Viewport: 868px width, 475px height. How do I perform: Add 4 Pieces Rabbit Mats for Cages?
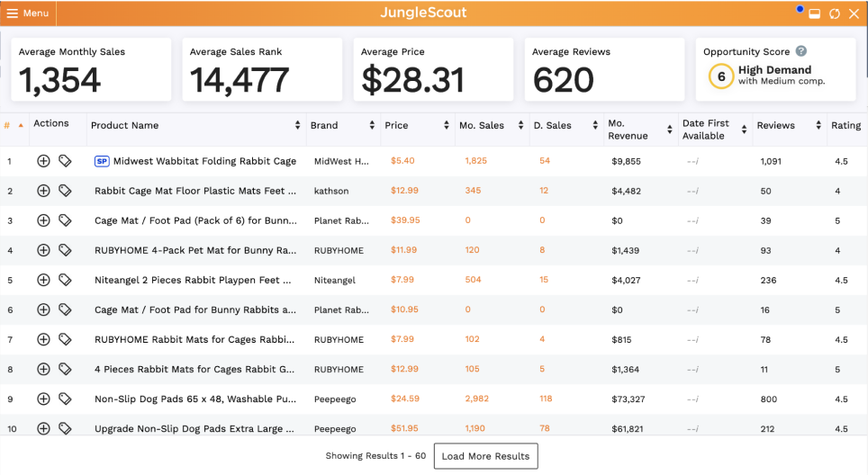coord(43,369)
